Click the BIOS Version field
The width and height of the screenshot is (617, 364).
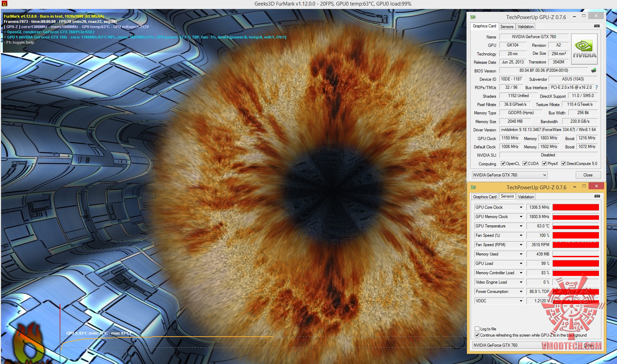[x=543, y=70]
